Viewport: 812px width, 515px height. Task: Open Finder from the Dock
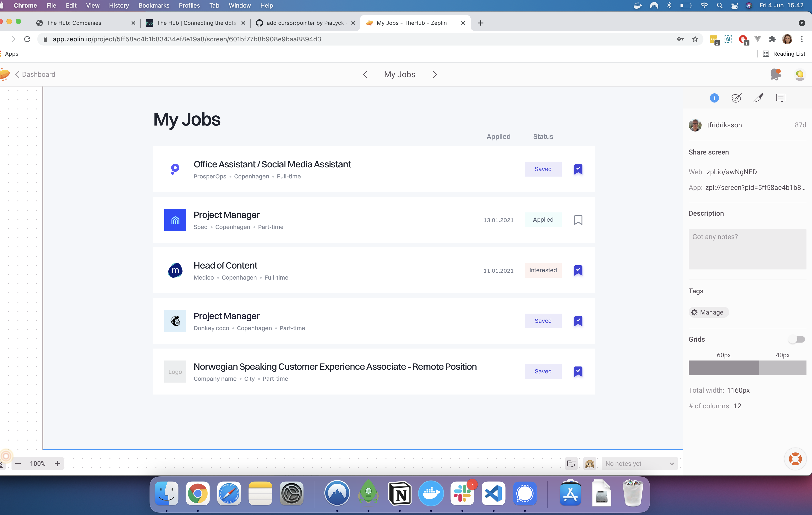click(x=166, y=493)
